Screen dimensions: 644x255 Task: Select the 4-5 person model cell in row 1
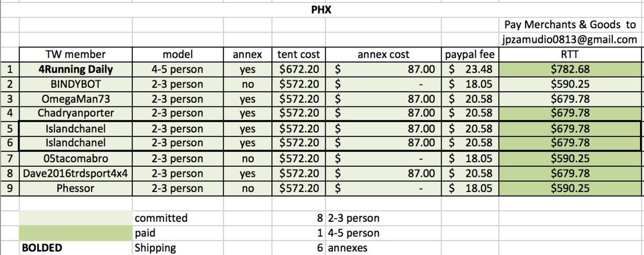[178, 69]
